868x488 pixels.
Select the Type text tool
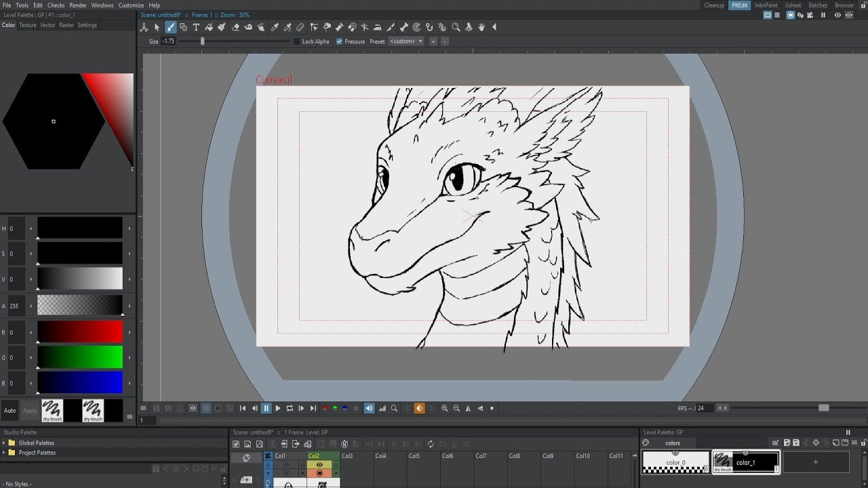[196, 27]
